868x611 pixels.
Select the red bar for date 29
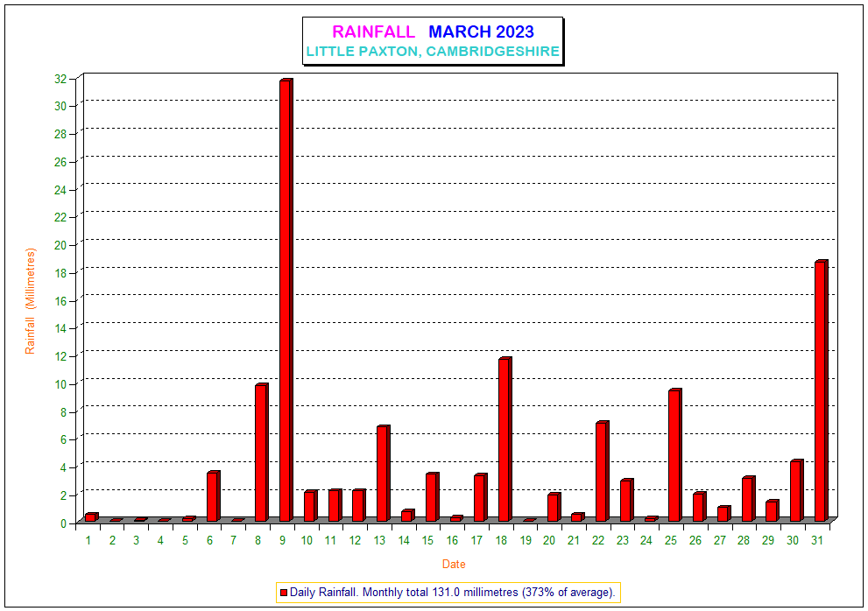[773, 511]
